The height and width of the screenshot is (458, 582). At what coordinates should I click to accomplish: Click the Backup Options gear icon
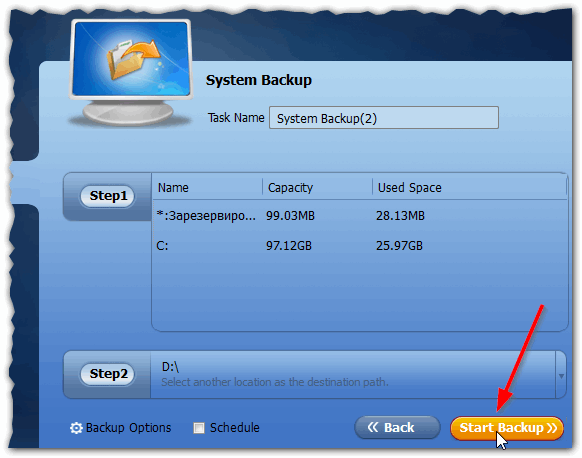click(x=76, y=428)
